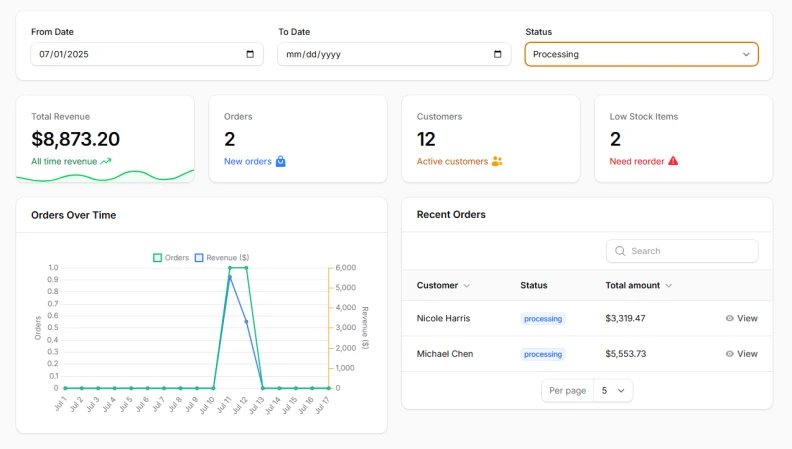Open the From Date calendar picker icon

coord(250,54)
